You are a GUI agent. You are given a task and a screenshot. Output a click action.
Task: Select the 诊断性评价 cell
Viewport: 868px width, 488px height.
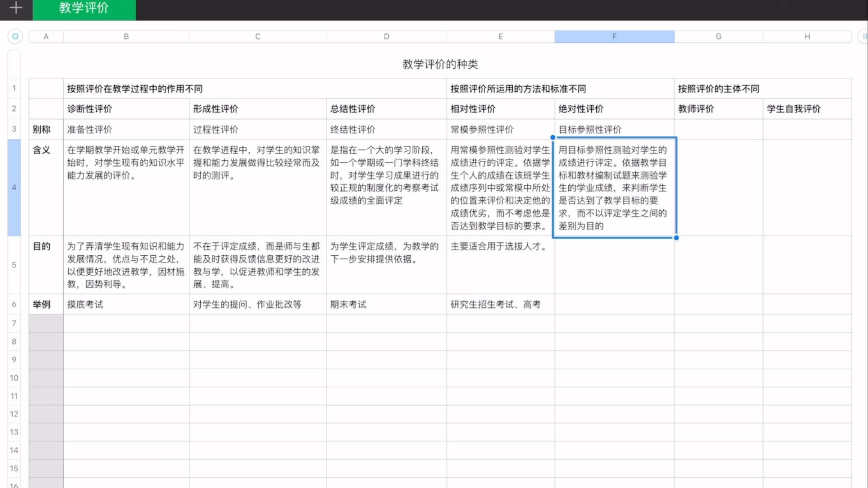tap(127, 109)
